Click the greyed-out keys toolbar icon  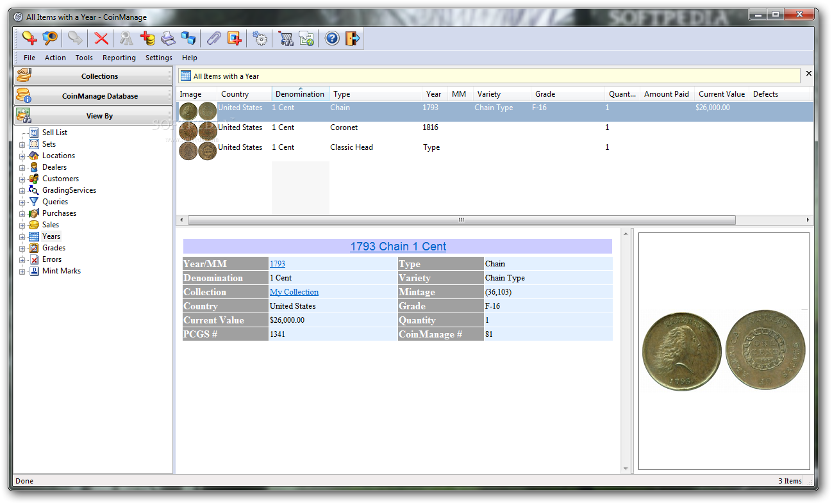(x=127, y=38)
